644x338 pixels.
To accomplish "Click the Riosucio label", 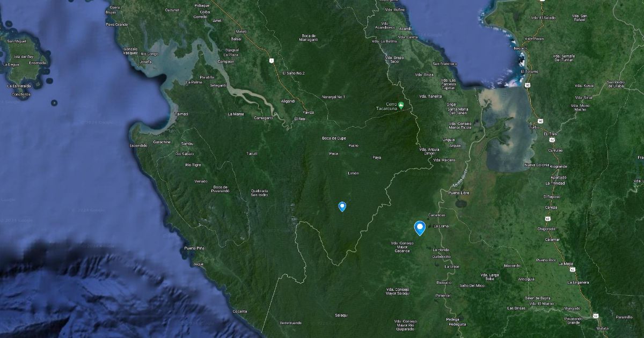I will [x=444, y=282].
